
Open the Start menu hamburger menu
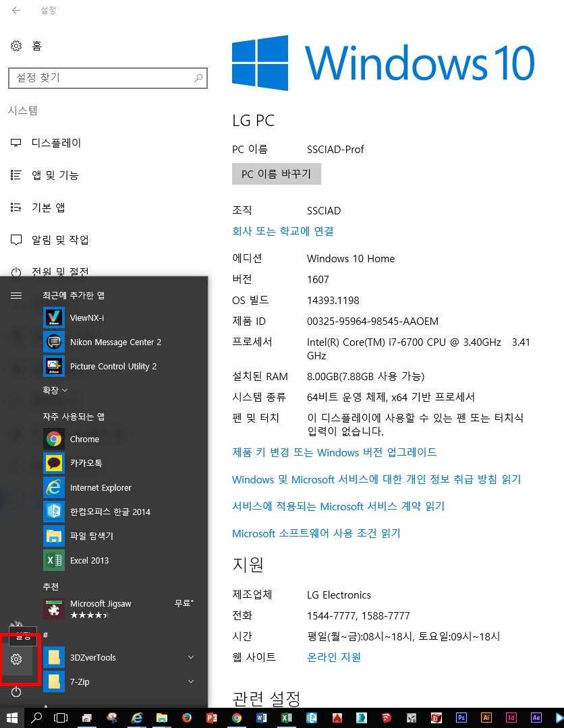point(16,295)
